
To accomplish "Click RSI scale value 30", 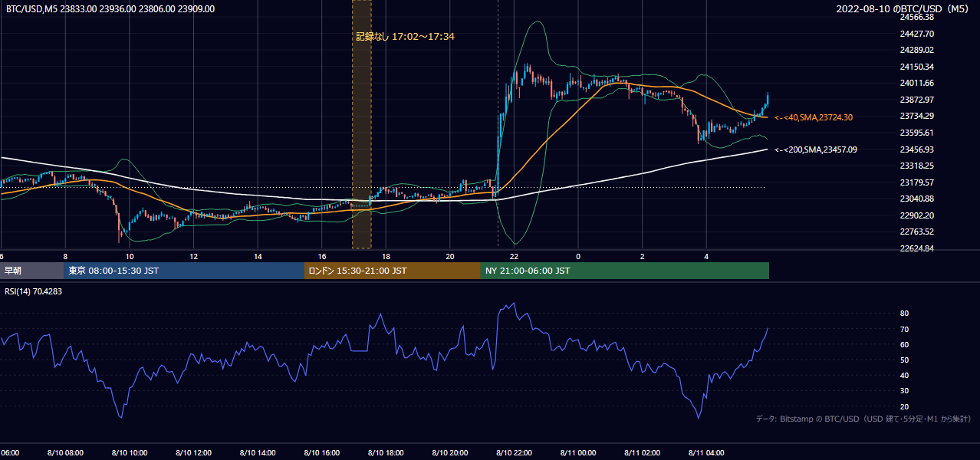I will point(904,391).
